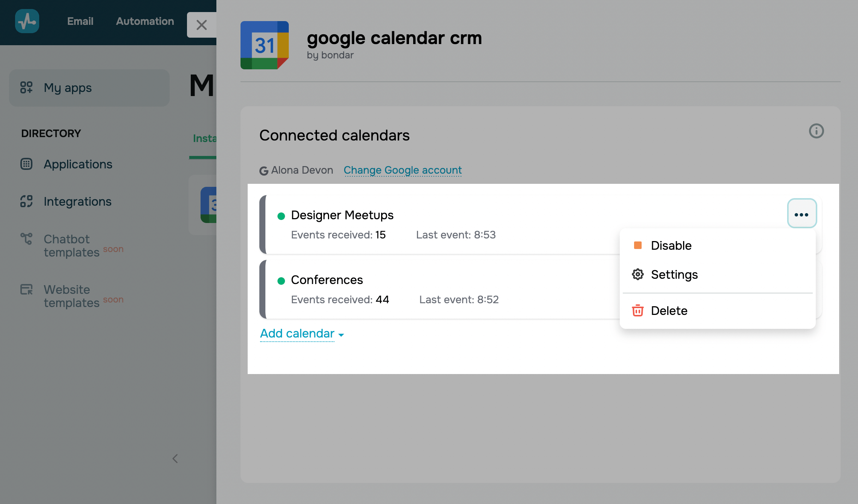Open Settings from the calendar menu

pyautogui.click(x=674, y=275)
